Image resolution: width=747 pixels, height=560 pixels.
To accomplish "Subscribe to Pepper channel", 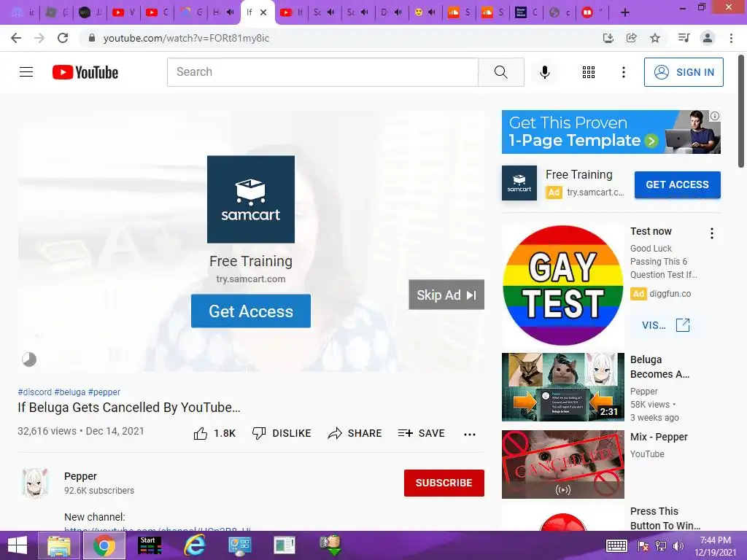I will pos(444,483).
